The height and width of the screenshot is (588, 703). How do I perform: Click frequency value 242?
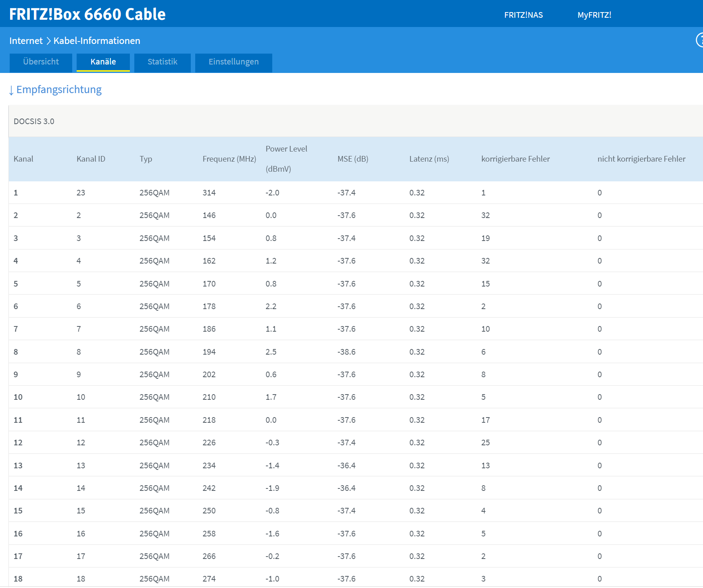click(209, 488)
